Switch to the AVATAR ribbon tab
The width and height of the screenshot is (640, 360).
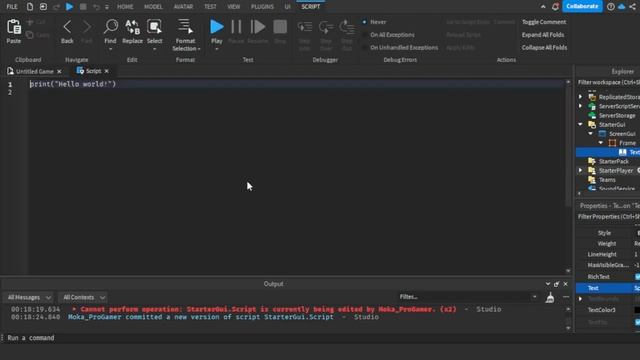[x=183, y=7]
